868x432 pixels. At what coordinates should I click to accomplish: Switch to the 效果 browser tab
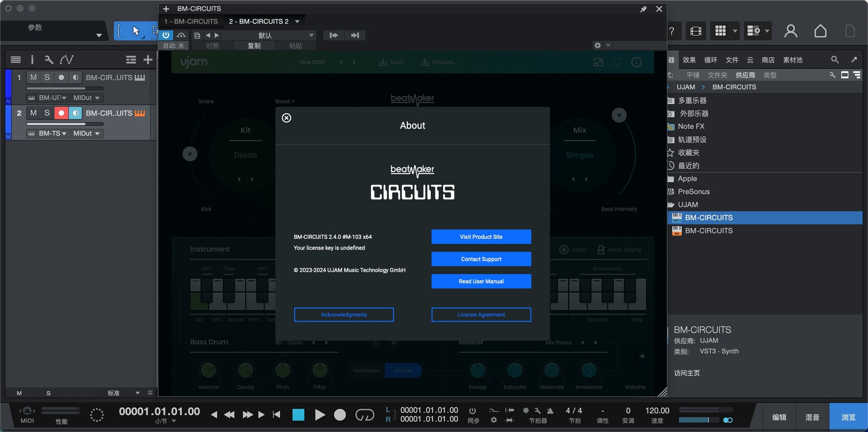(689, 60)
